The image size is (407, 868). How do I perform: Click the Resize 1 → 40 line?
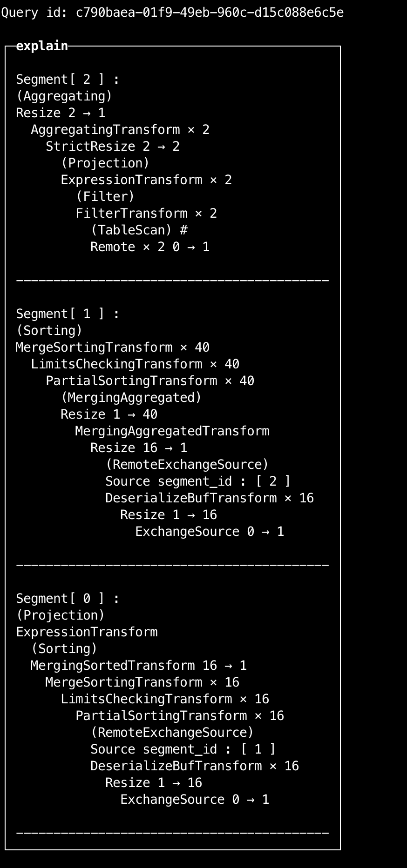point(109,414)
